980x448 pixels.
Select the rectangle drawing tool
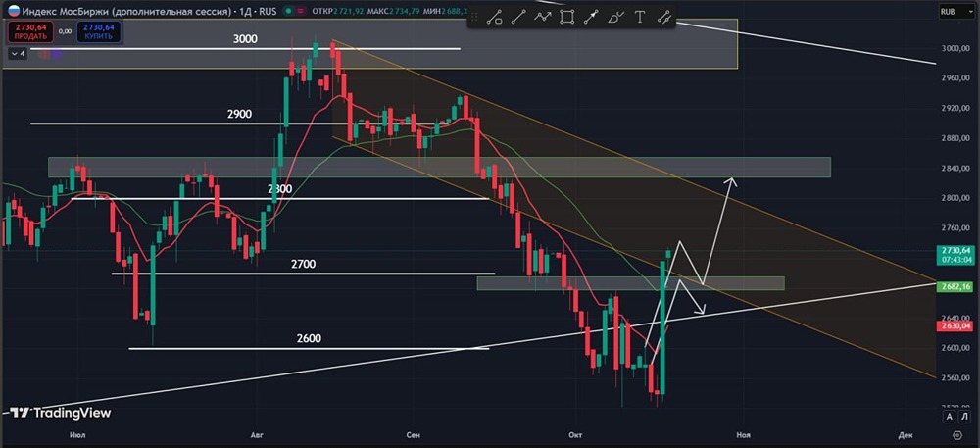point(566,18)
